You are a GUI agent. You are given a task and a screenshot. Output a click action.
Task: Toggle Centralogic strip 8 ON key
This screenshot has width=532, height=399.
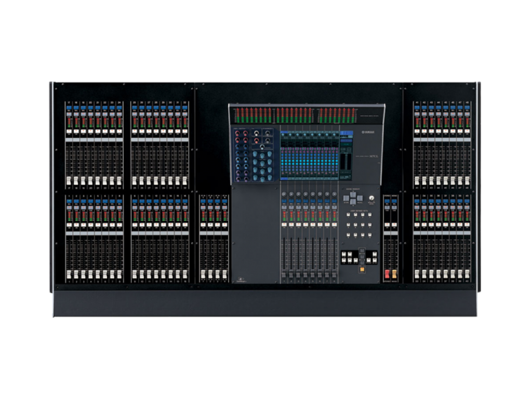pos(335,225)
